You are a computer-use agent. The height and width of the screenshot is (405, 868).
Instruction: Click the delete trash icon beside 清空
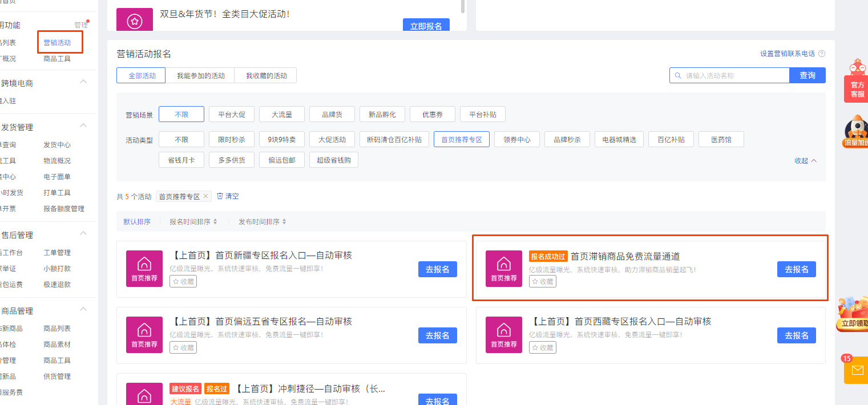220,196
